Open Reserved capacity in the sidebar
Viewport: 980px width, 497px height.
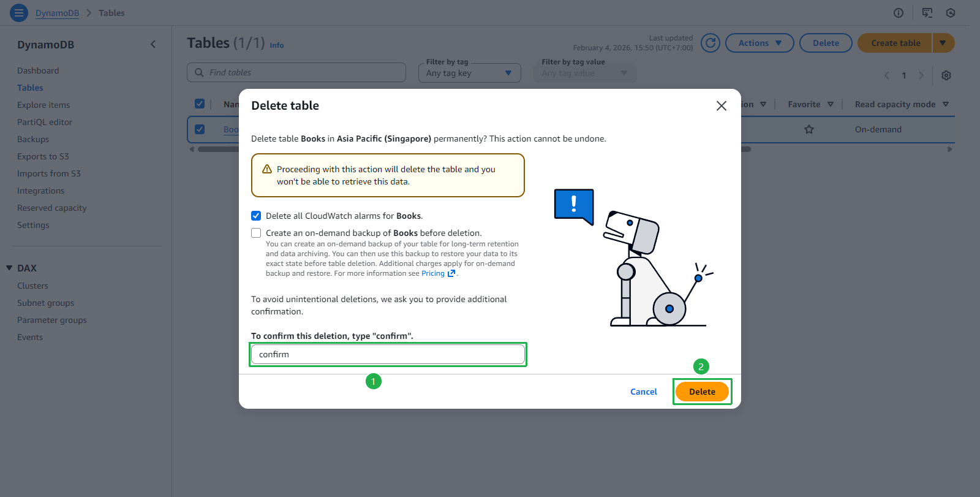click(52, 208)
